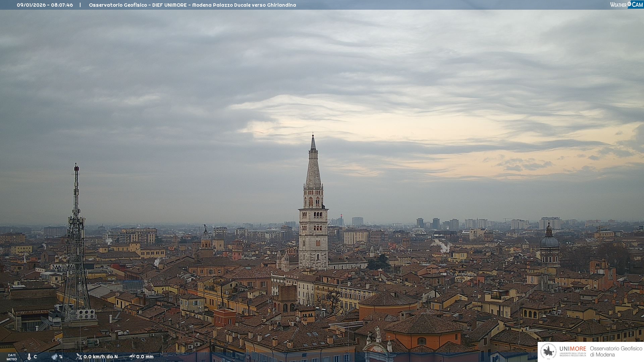
Task: Click the WeatherCam logo
Action: (x=626, y=5)
